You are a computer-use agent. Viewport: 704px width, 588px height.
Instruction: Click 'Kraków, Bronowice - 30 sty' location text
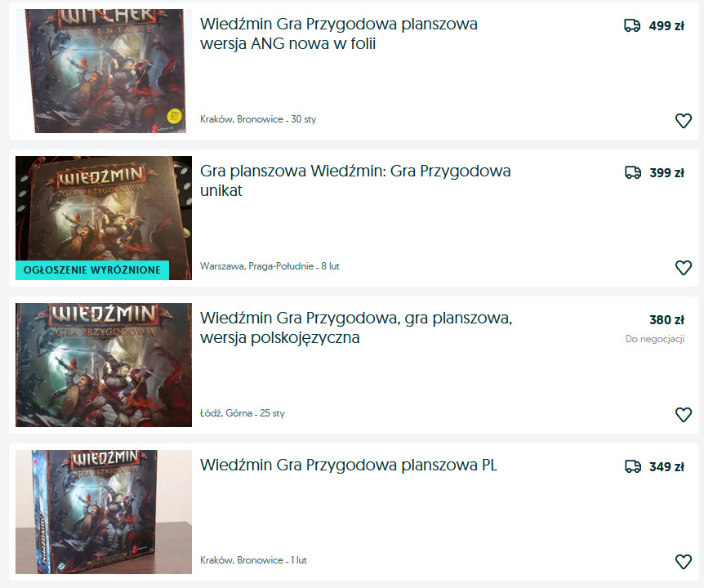[258, 119]
